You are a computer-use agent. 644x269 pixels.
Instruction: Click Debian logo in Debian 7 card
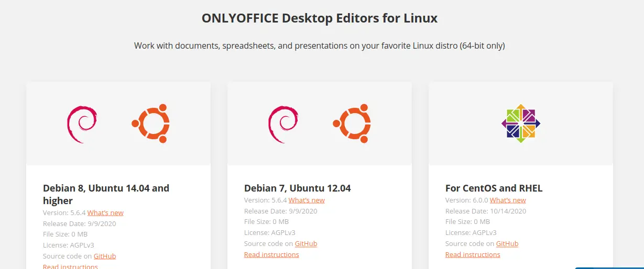pyautogui.click(x=283, y=125)
